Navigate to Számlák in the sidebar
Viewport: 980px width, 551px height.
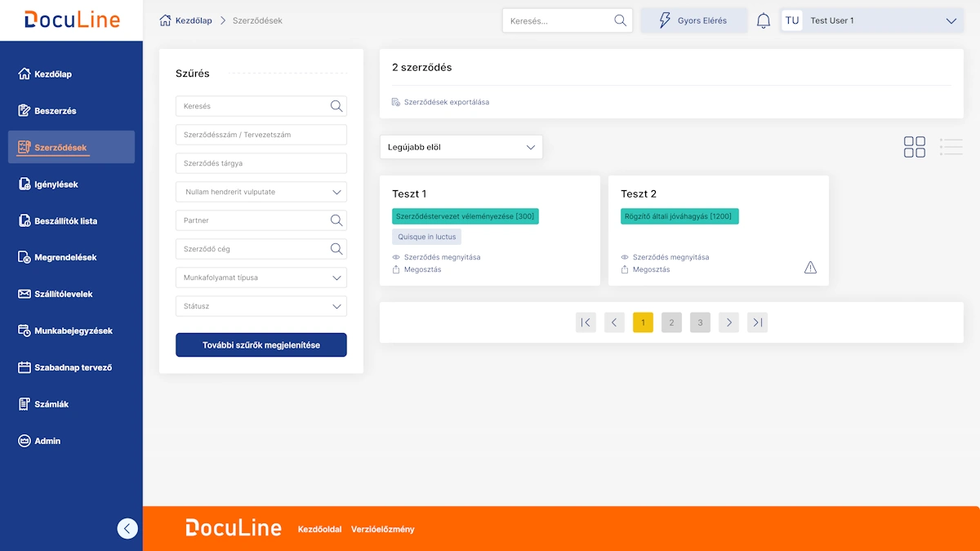tap(51, 404)
